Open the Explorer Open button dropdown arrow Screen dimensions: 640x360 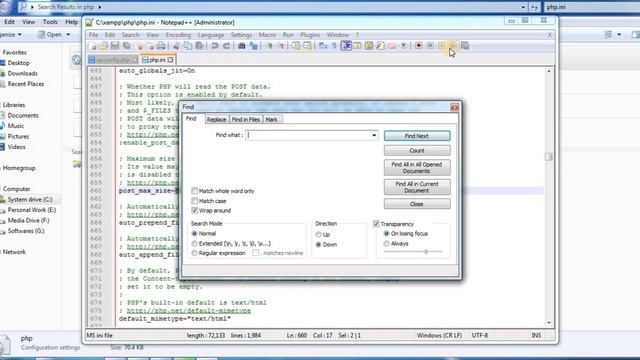(x=68, y=35)
